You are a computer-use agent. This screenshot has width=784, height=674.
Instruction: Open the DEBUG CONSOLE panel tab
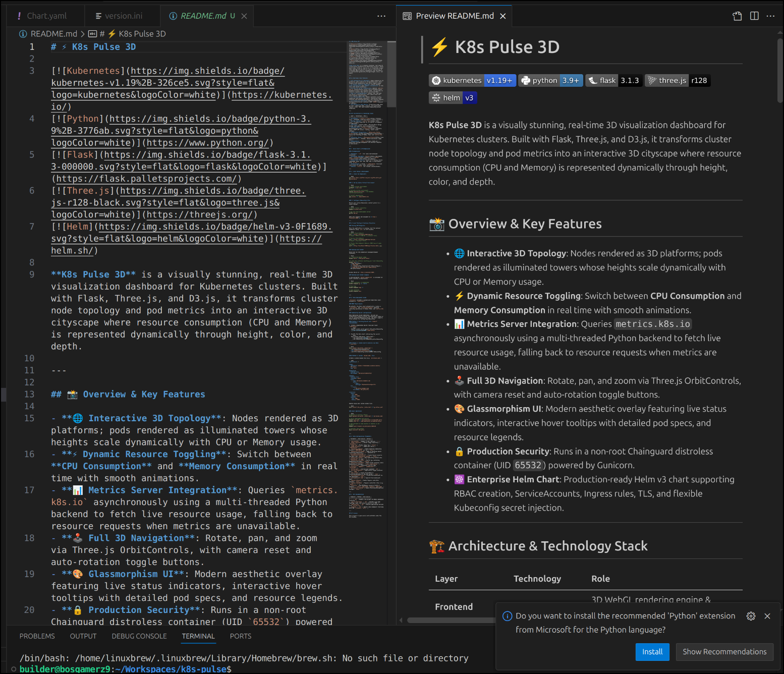coord(139,636)
